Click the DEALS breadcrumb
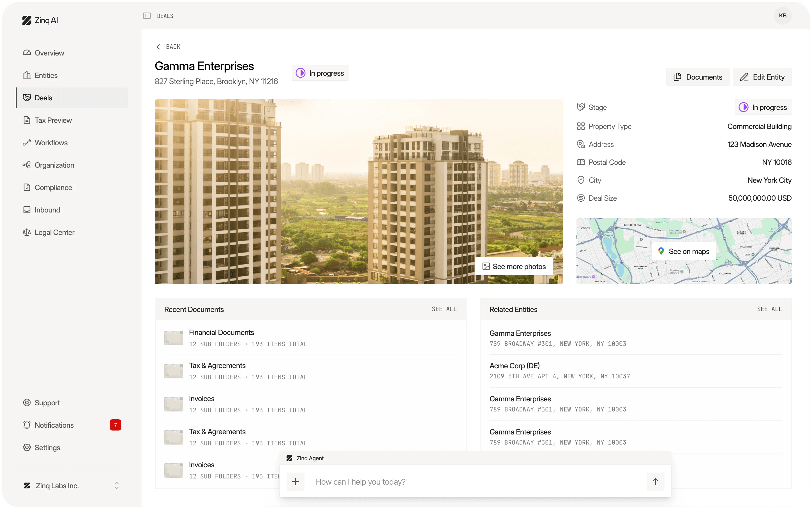 pyautogui.click(x=165, y=16)
